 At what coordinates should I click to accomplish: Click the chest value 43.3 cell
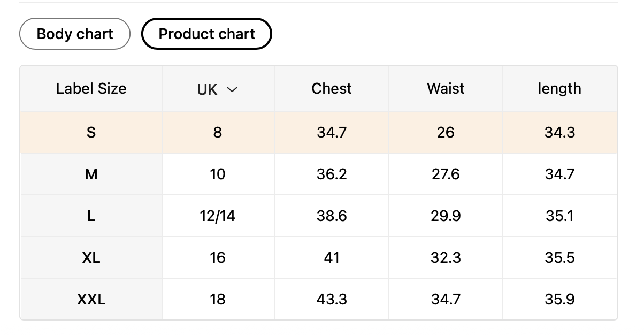coord(332,299)
